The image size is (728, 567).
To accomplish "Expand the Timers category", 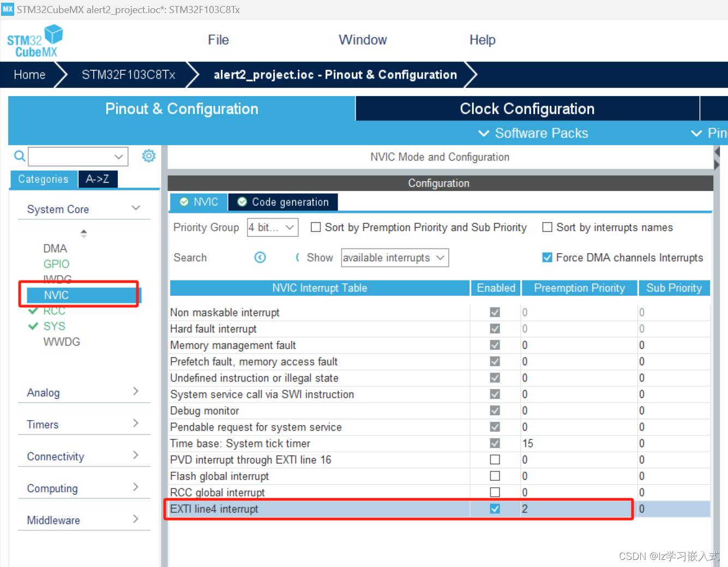I will [84, 424].
